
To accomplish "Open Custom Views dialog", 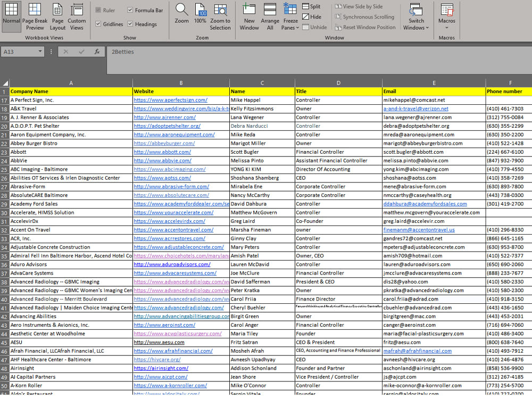I will [x=77, y=16].
